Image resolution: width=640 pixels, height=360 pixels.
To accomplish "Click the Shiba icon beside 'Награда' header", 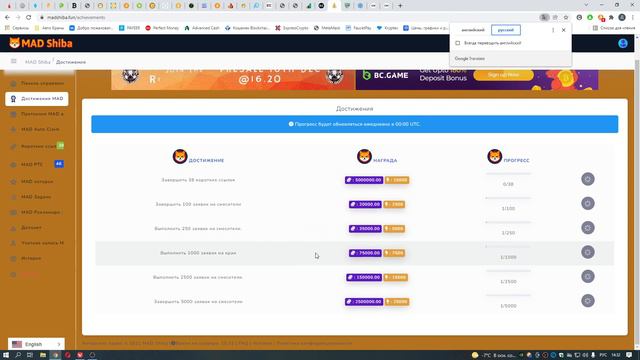I will (x=364, y=156).
